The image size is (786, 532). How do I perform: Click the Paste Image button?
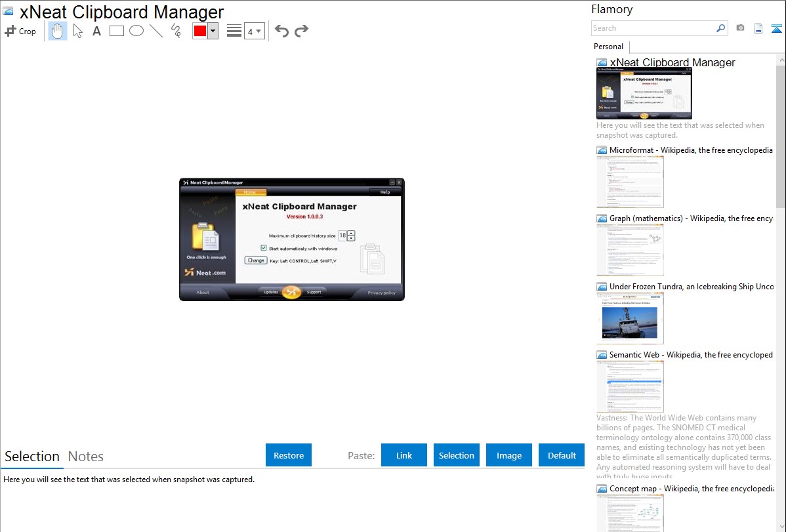click(508, 455)
